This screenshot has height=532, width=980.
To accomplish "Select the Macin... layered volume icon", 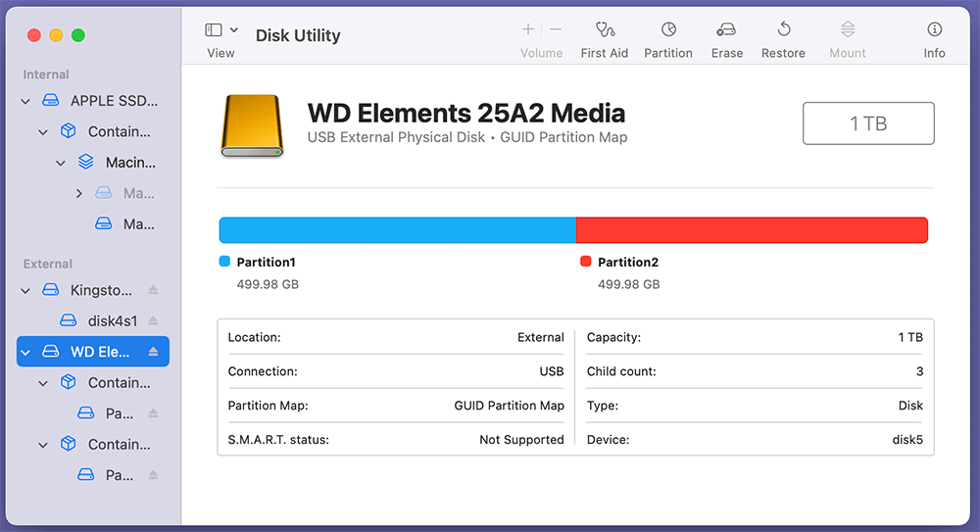I will click(85, 162).
